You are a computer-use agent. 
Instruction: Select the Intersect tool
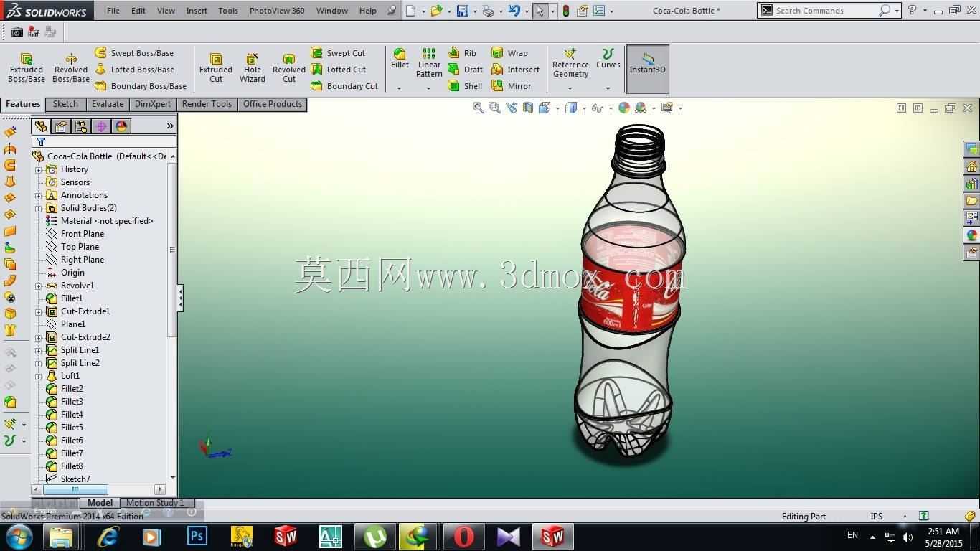point(515,70)
